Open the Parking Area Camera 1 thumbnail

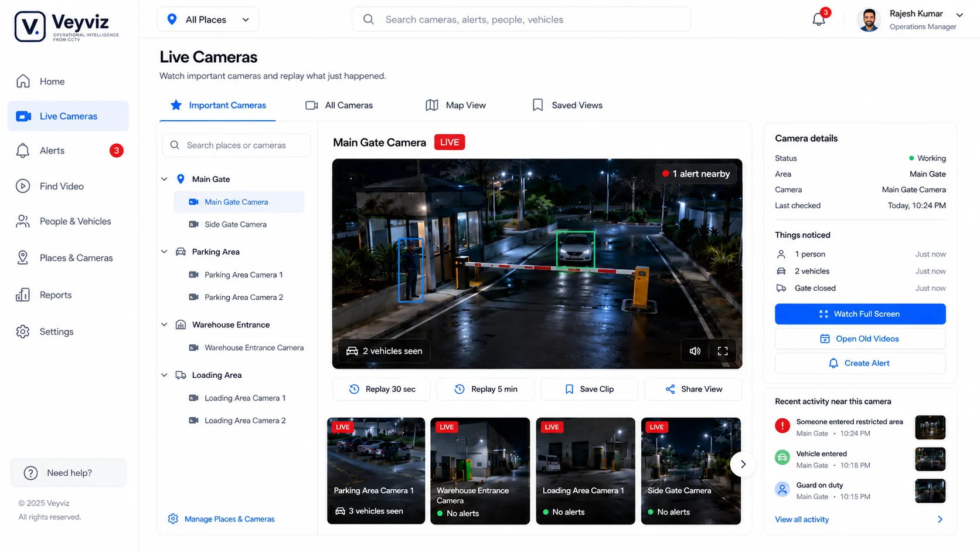coord(376,470)
